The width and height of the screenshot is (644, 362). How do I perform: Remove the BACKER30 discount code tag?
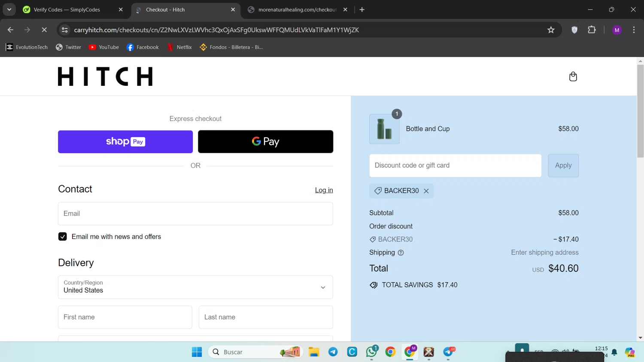point(426,191)
